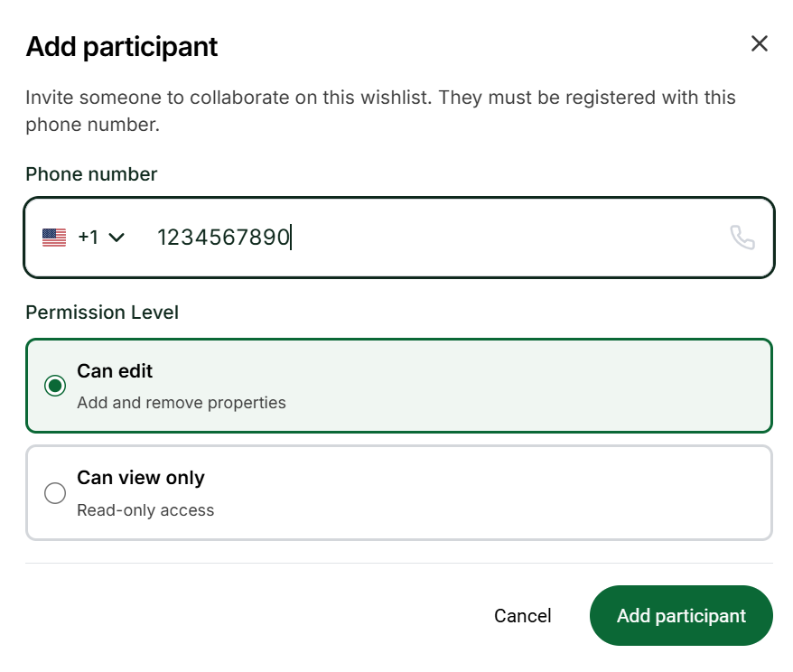This screenshot has width=793, height=672.
Task: Click the Permission Level heading
Action: (102, 313)
